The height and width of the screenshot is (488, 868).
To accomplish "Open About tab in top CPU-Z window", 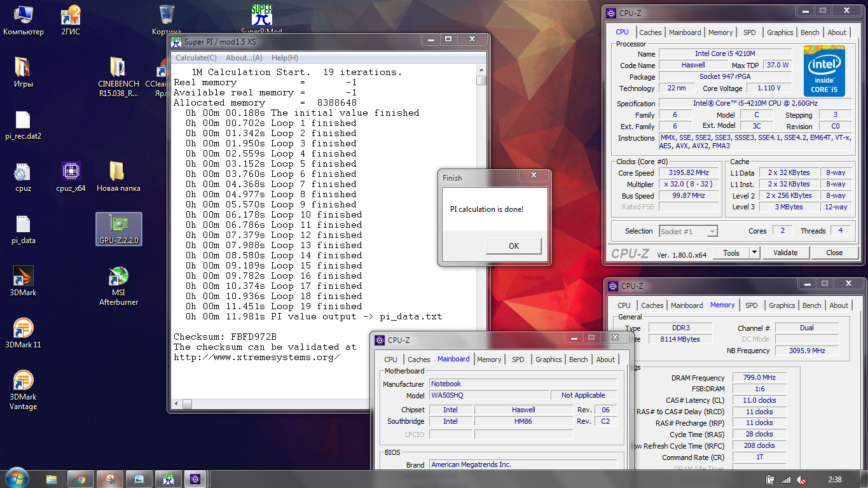I will pyautogui.click(x=837, y=32).
